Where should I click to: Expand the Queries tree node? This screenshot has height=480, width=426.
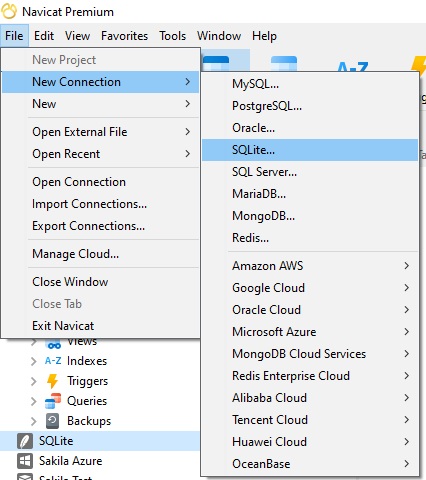34,401
